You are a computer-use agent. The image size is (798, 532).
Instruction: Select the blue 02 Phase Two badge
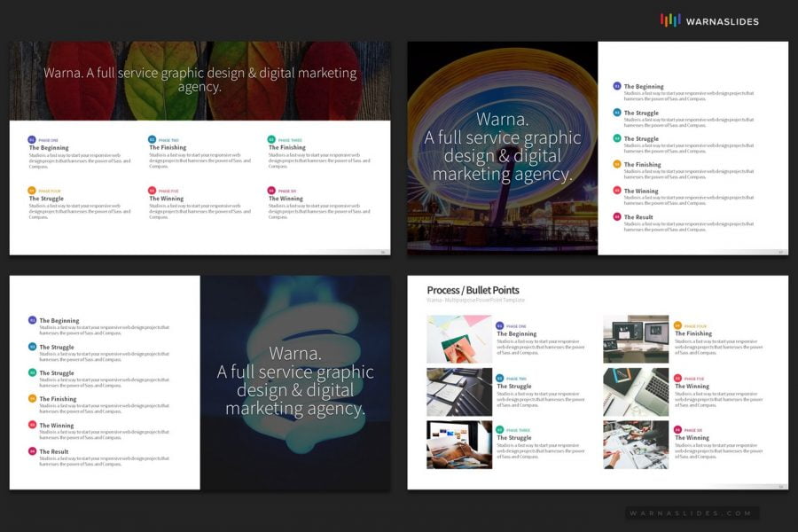(152, 138)
